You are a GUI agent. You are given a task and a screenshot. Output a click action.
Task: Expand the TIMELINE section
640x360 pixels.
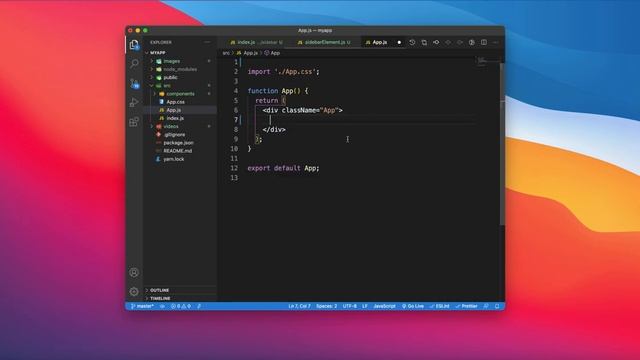(x=180, y=298)
